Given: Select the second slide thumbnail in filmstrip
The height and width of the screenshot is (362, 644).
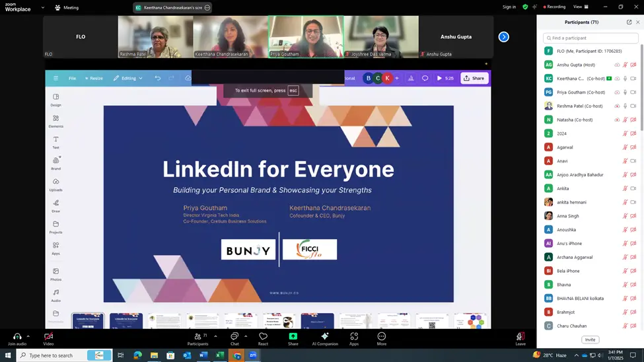Looking at the screenshot, I should (x=126, y=321).
